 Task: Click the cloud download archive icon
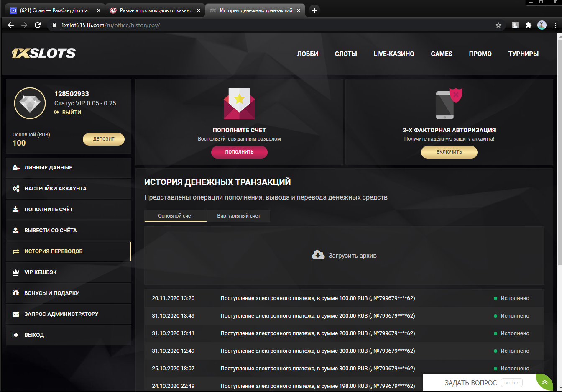318,255
